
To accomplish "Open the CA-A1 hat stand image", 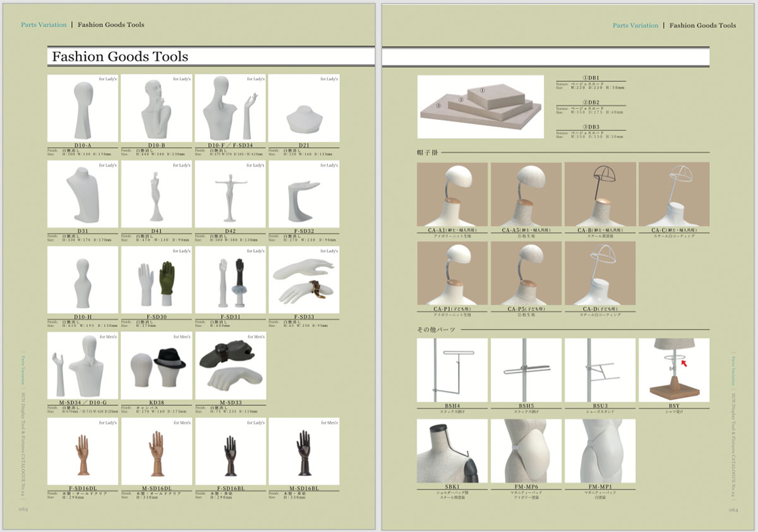I will pos(452,194).
